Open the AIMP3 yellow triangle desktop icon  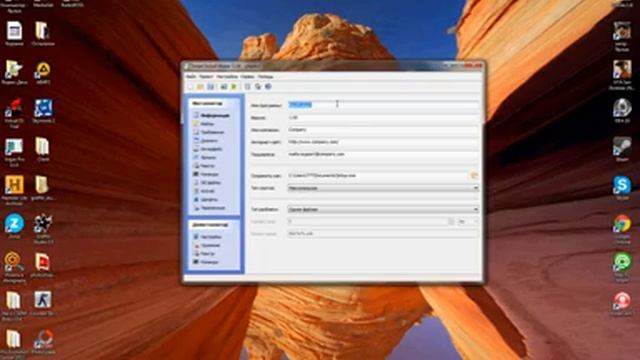point(43,72)
